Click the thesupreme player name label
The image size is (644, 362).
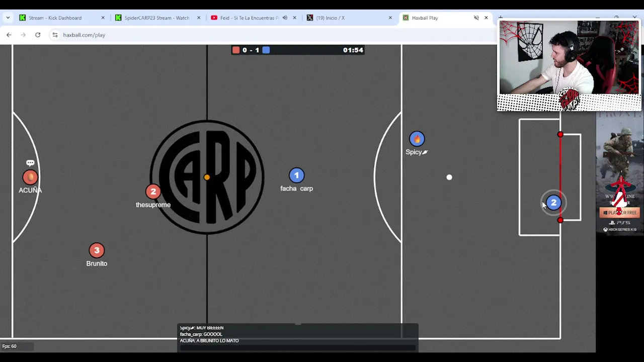(x=153, y=205)
